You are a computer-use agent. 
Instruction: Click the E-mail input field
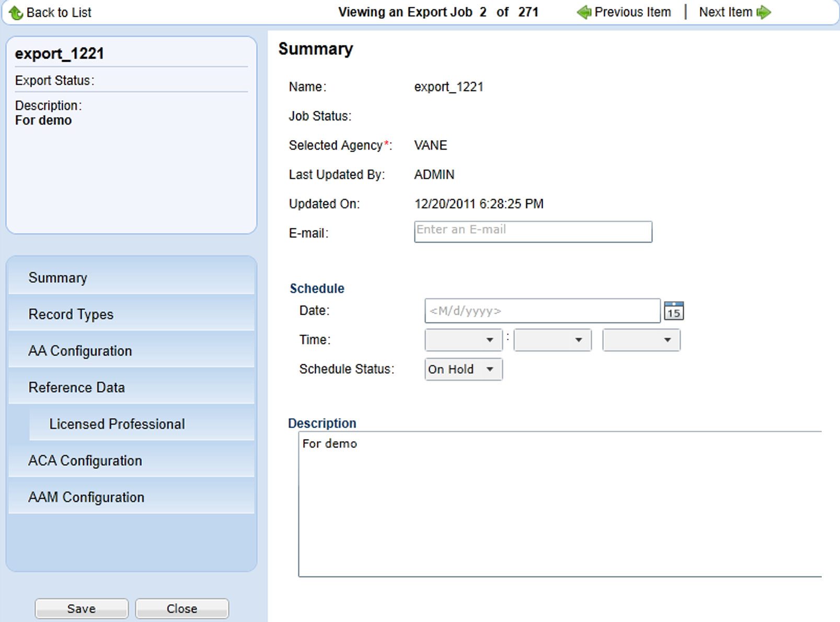(533, 232)
